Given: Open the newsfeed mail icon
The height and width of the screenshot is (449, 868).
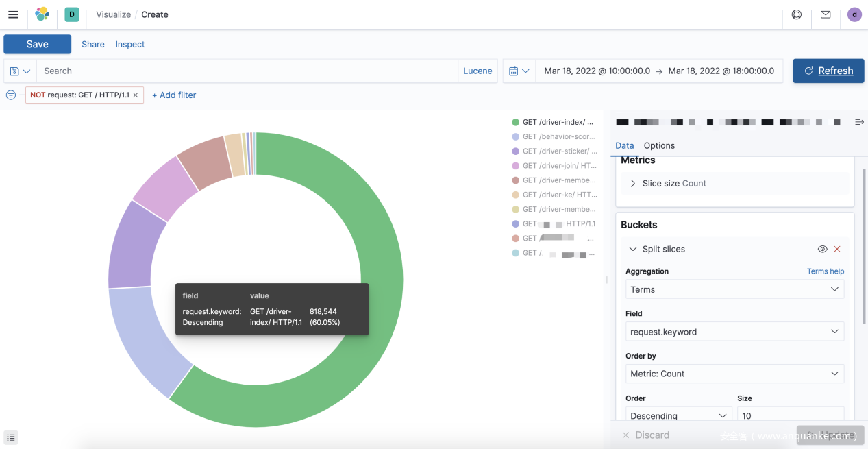Looking at the screenshot, I should [x=826, y=14].
